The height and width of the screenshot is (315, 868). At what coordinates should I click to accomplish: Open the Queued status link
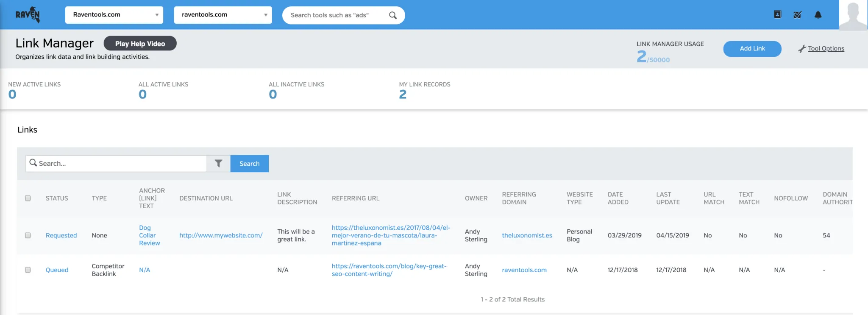point(57,270)
